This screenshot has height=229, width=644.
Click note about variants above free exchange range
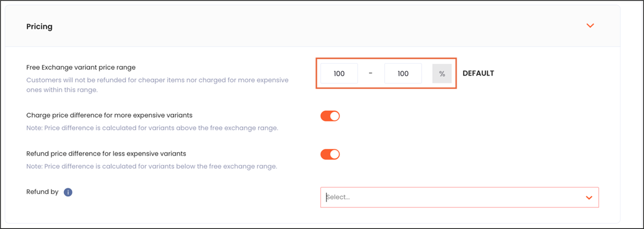(152, 128)
